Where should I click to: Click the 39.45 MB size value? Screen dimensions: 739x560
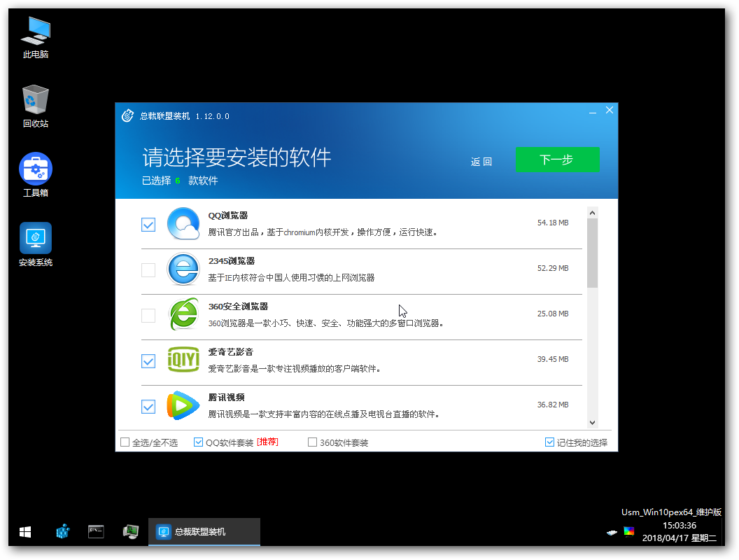[553, 359]
